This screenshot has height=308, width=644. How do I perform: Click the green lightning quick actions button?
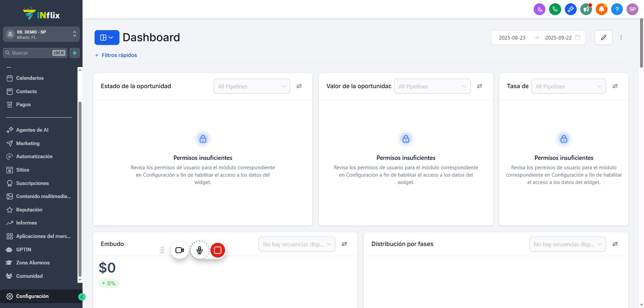click(74, 53)
